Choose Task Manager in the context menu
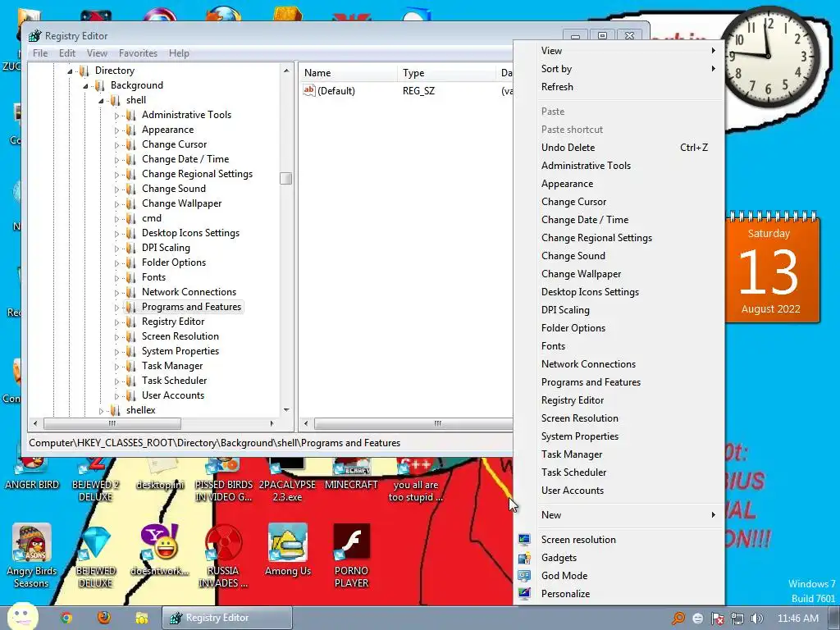This screenshot has height=630, width=840. [x=619, y=454]
